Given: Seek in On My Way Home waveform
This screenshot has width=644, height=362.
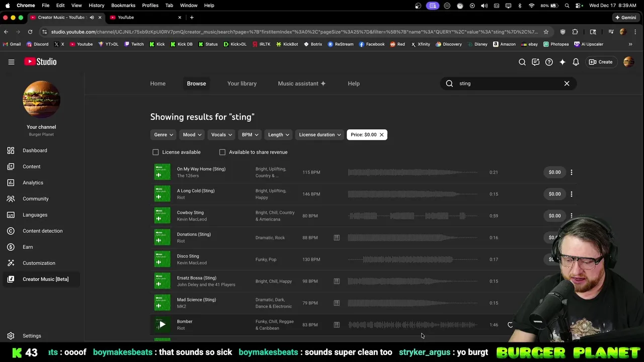Looking at the screenshot, I should pyautogui.click(x=413, y=172).
